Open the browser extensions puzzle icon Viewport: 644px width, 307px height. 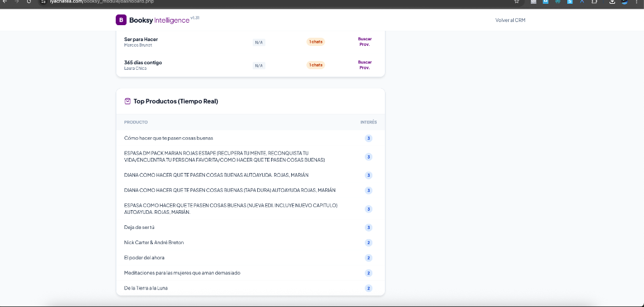594,2
